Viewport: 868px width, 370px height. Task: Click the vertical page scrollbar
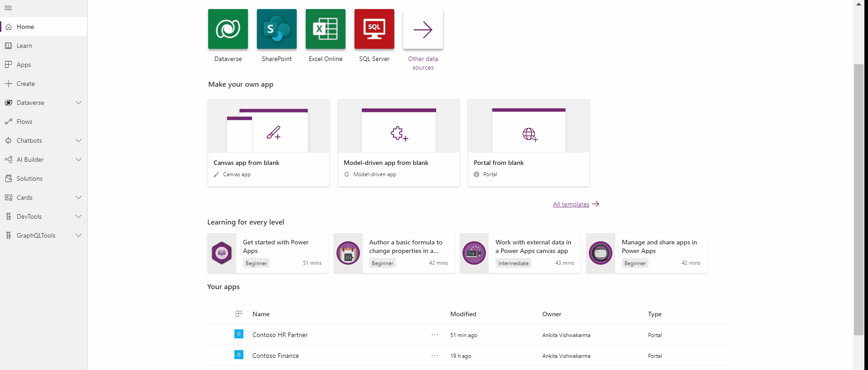click(858, 199)
